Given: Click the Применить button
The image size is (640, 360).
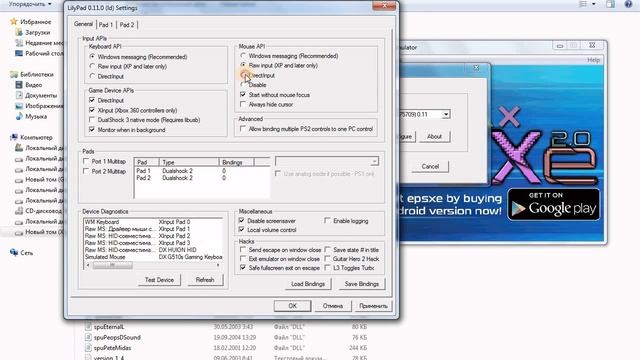Looking at the screenshot, I should 373,306.
